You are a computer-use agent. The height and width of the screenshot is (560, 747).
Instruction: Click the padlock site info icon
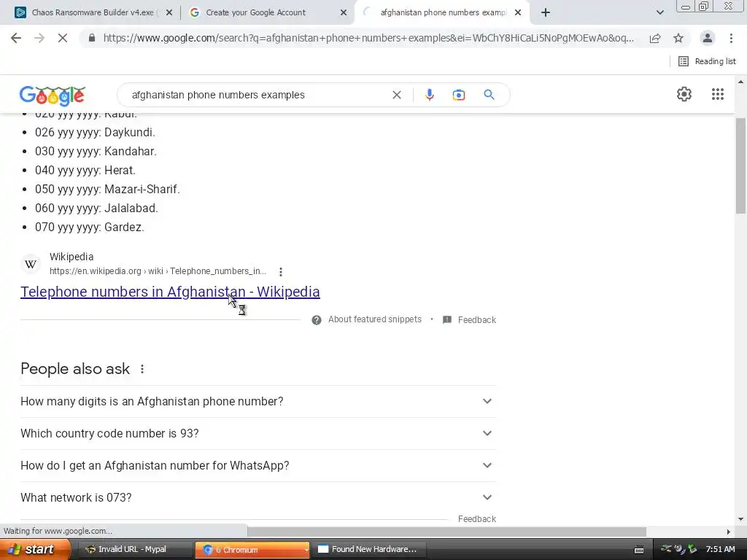(x=92, y=38)
